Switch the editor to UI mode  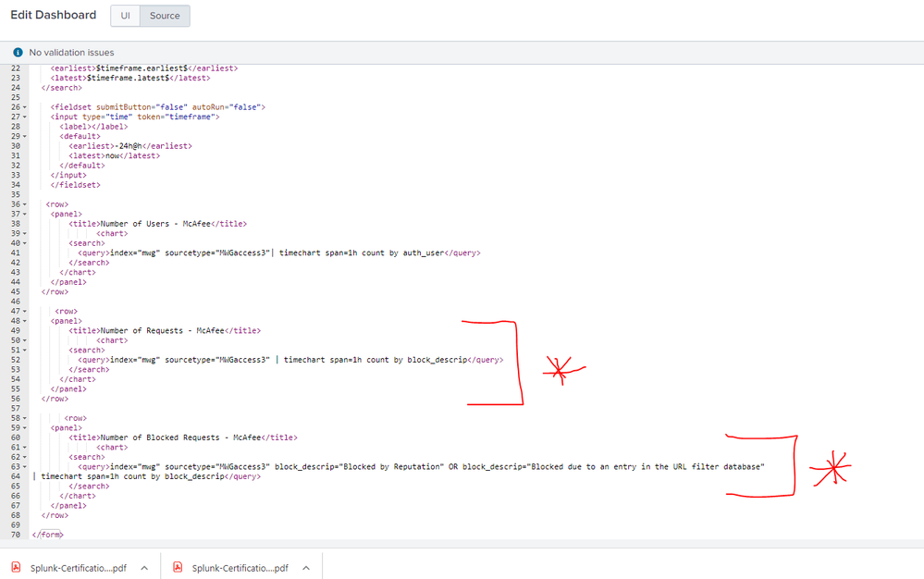click(x=125, y=16)
